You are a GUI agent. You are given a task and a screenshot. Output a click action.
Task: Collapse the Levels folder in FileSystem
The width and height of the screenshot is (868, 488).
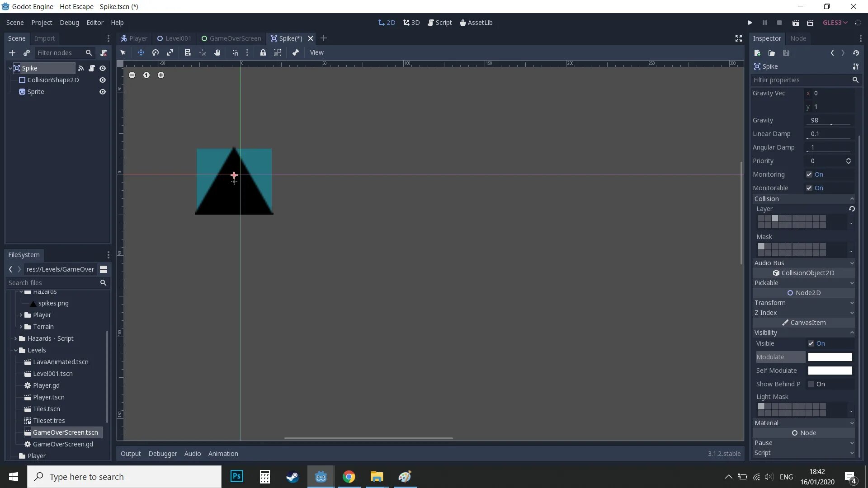pyautogui.click(x=16, y=350)
